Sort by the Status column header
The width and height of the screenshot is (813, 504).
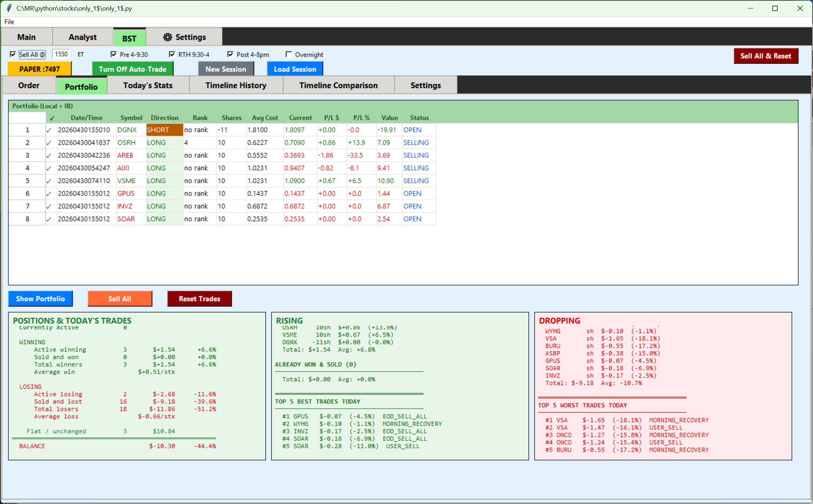pyautogui.click(x=419, y=118)
